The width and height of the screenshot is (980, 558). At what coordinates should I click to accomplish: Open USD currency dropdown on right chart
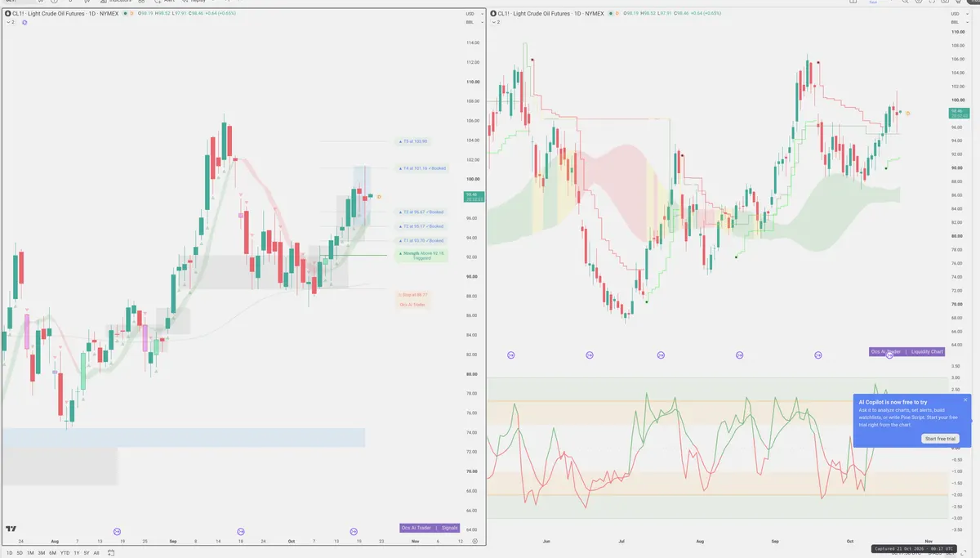point(960,14)
